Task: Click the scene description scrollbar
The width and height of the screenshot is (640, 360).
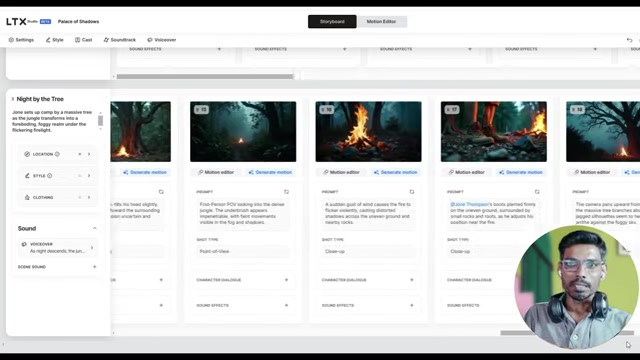Action: 100,121
